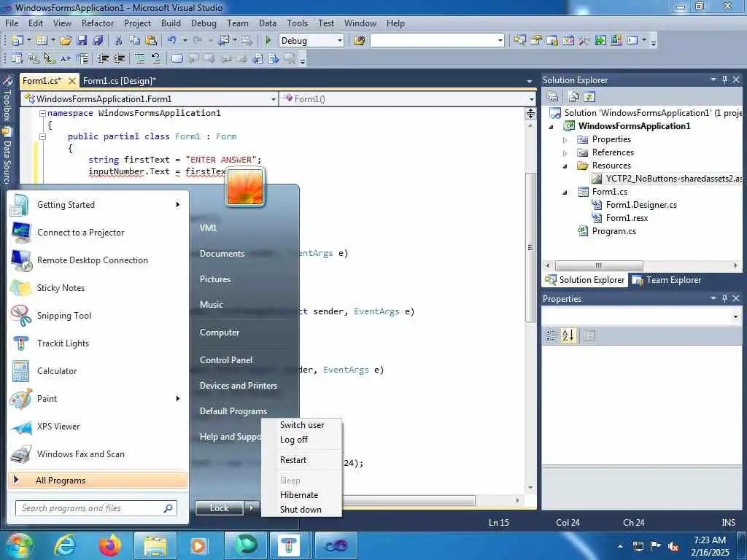
Task: Switch to the Team Explorer tab
Action: tap(667, 280)
